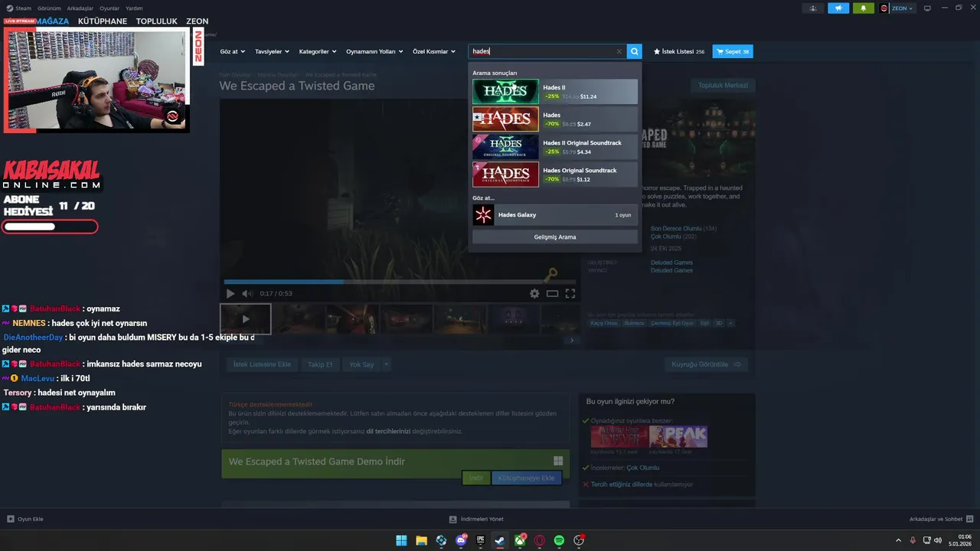
Task: Open OBS Studio from the taskbar
Action: pyautogui.click(x=579, y=540)
